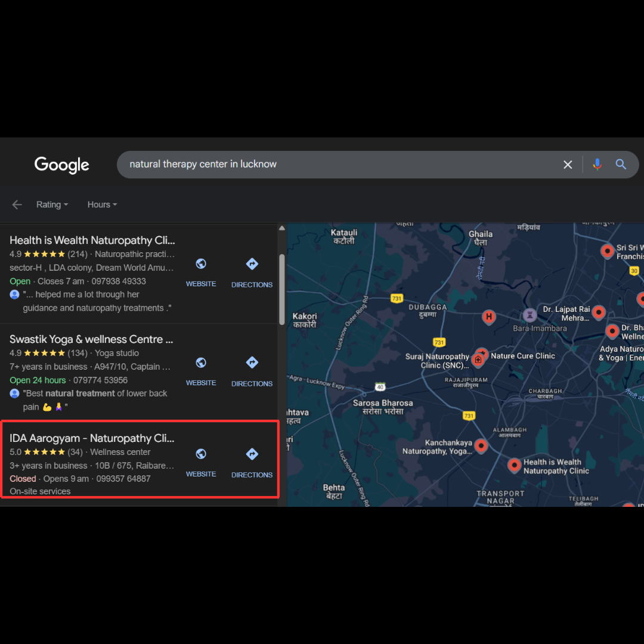
Task: Go back using the left arrow
Action: pyautogui.click(x=17, y=205)
